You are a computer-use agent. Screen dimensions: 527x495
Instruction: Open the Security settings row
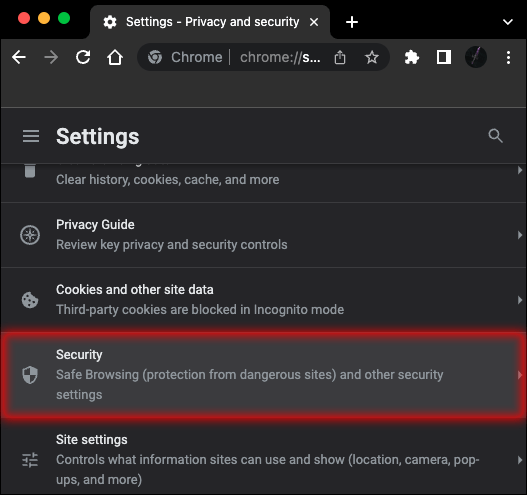(264, 375)
